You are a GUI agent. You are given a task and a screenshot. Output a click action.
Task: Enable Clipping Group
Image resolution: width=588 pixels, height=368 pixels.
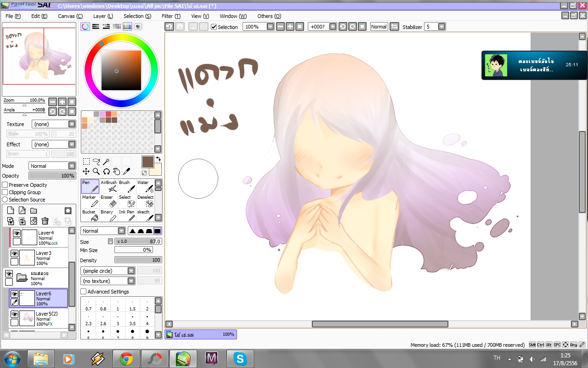5,192
